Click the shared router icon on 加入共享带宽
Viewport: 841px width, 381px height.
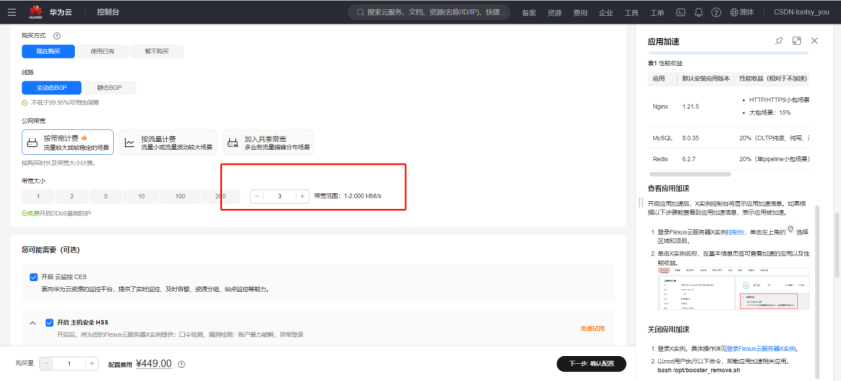(233, 143)
